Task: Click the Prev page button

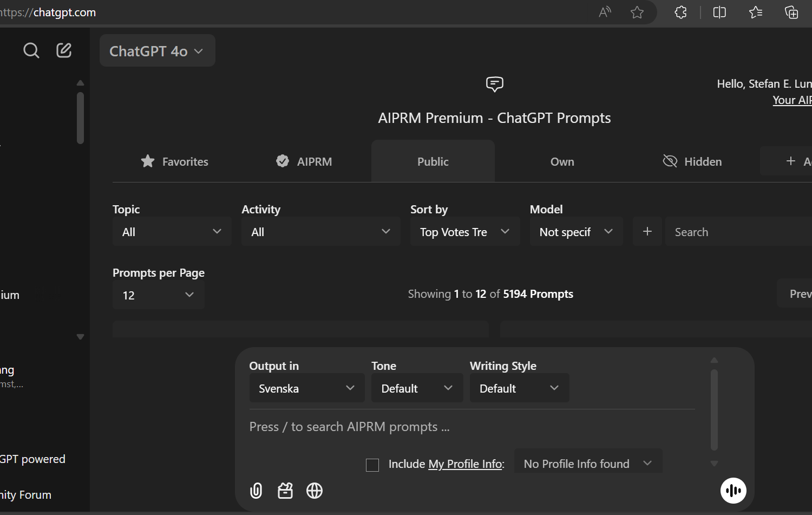Action: pos(795,294)
